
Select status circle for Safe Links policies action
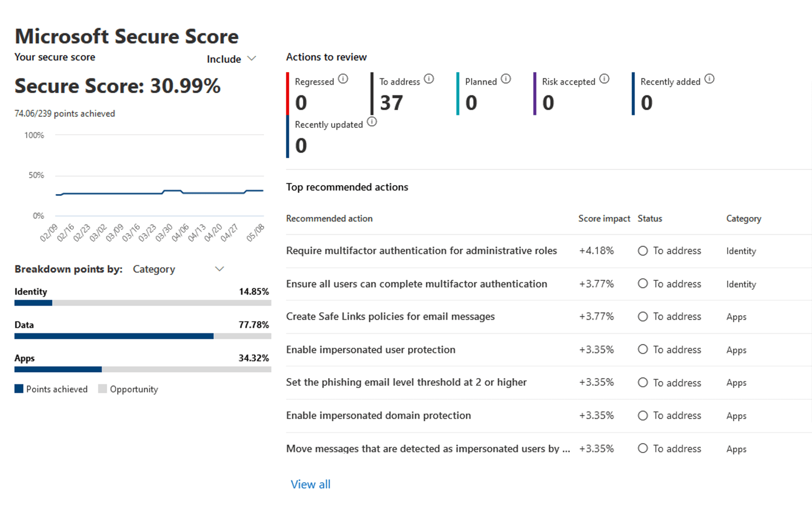pyautogui.click(x=643, y=317)
